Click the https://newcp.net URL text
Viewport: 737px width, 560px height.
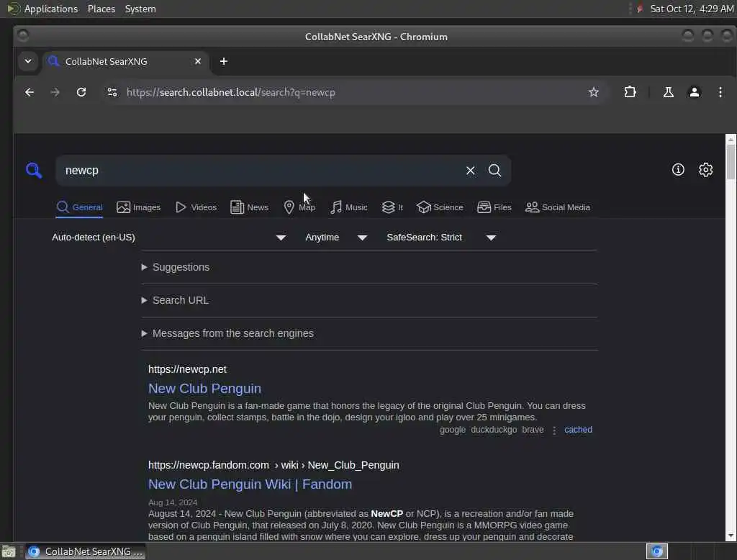(187, 369)
